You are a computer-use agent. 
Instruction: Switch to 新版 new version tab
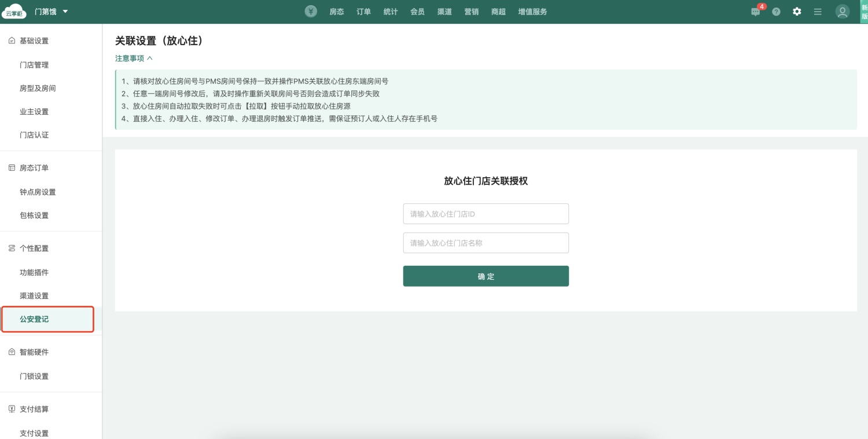point(864,12)
